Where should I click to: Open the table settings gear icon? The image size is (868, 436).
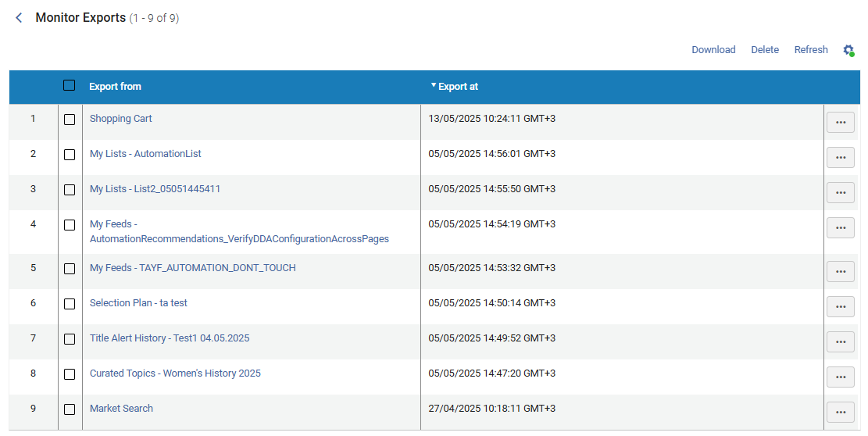[848, 50]
